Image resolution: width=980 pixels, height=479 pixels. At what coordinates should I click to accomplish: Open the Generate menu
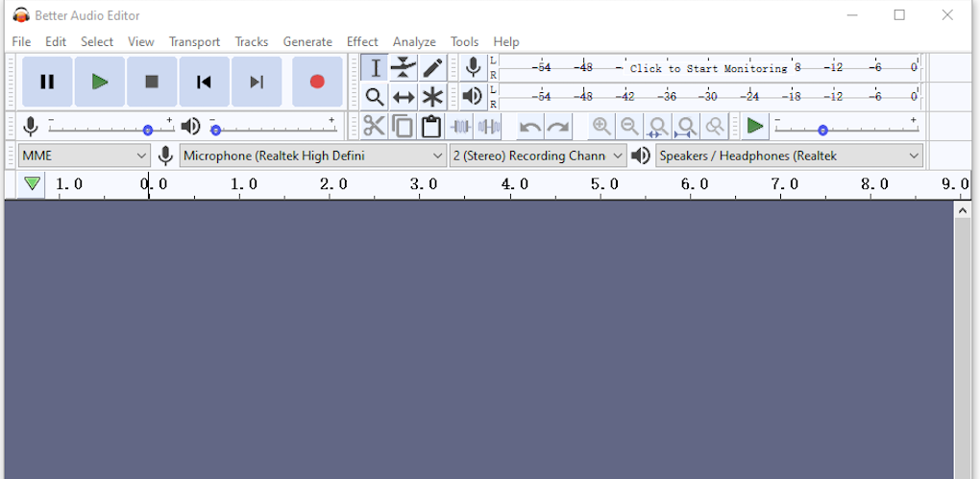click(x=307, y=41)
